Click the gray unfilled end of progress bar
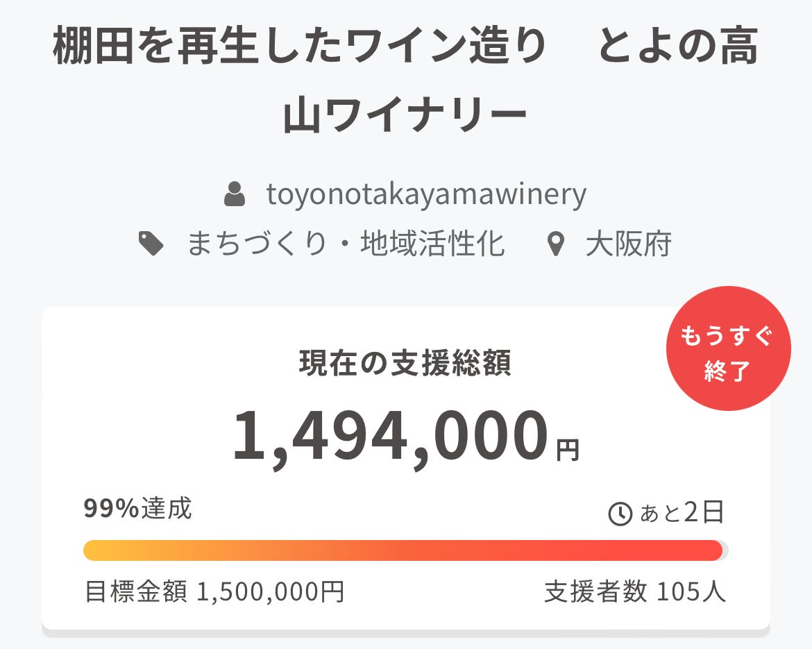The height and width of the screenshot is (649, 812). point(725,550)
